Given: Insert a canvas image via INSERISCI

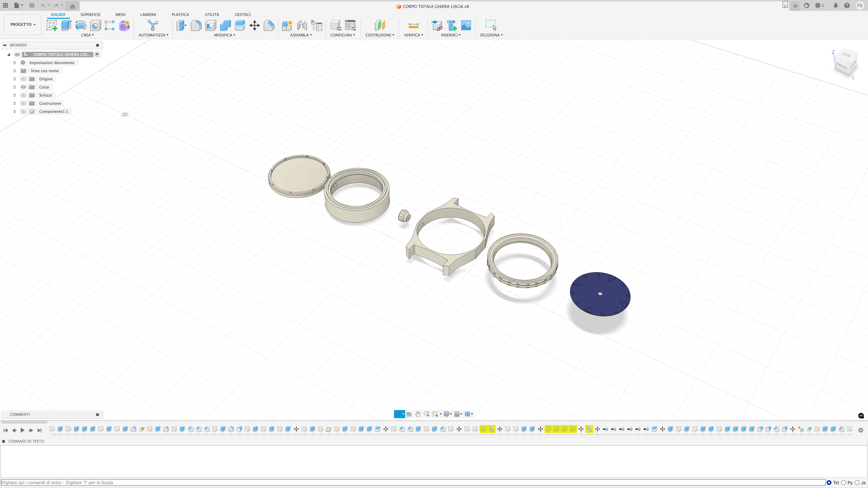Looking at the screenshot, I should [x=466, y=25].
